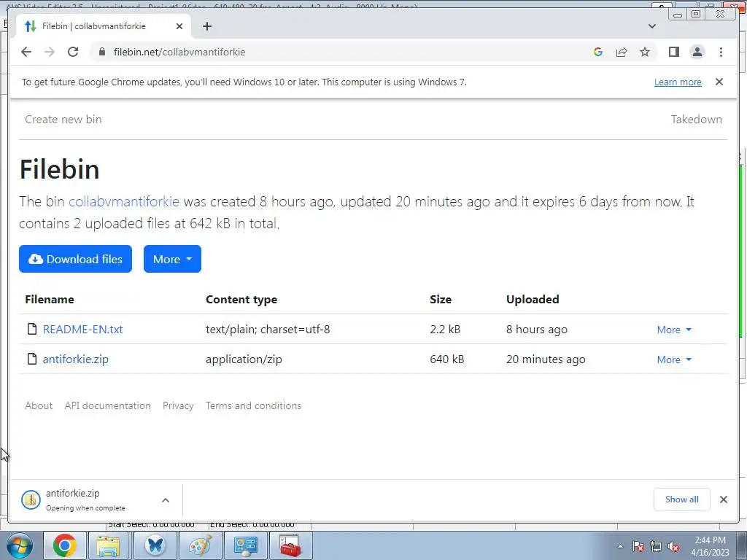Open the Windows Start menu
The height and width of the screenshot is (560, 747).
click(20, 545)
